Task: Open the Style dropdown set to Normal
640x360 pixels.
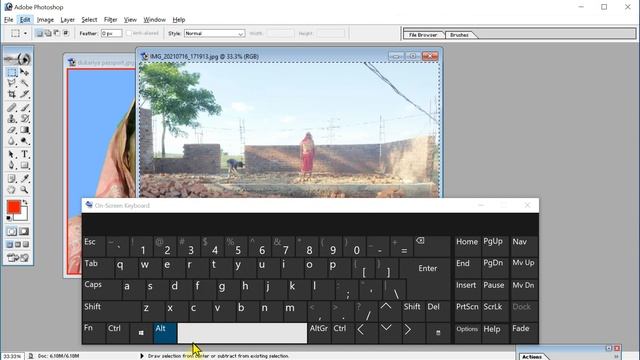Action: [x=214, y=33]
